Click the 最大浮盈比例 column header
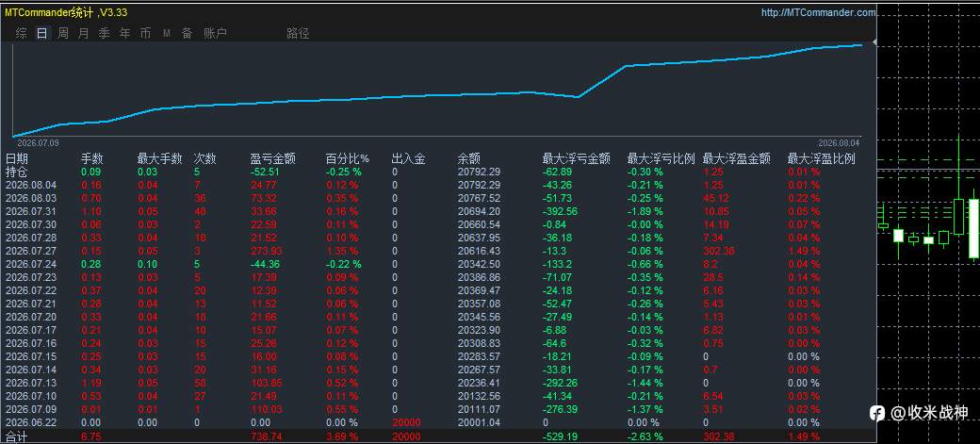This screenshot has height=444, width=980. pos(822,159)
